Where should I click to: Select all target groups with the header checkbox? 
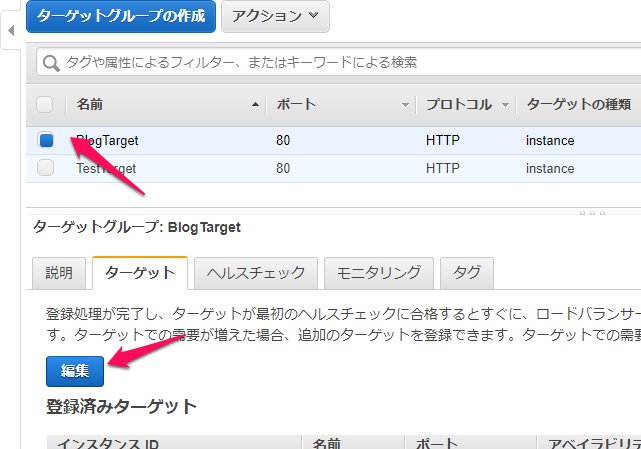pyautogui.click(x=45, y=105)
